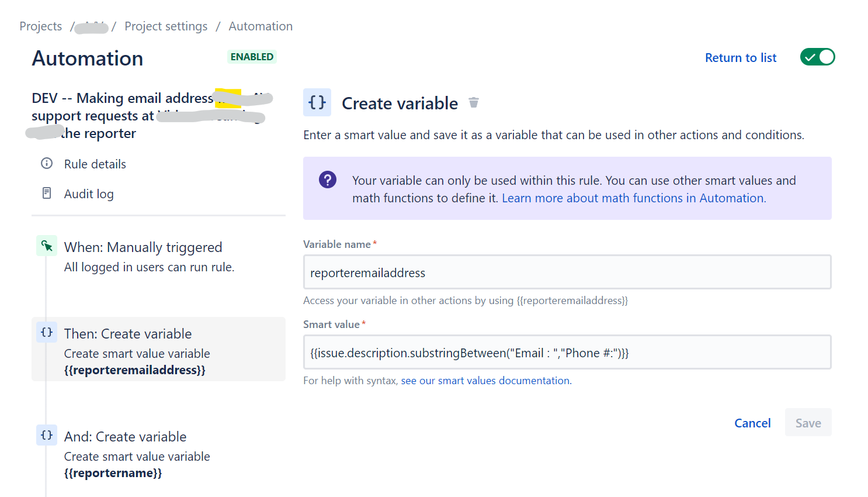Click the Audit log document icon

[x=47, y=194]
